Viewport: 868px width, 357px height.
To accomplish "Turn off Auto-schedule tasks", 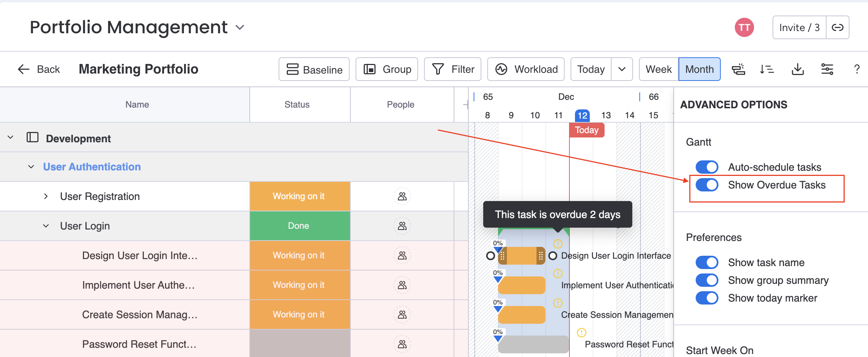I will [x=707, y=167].
